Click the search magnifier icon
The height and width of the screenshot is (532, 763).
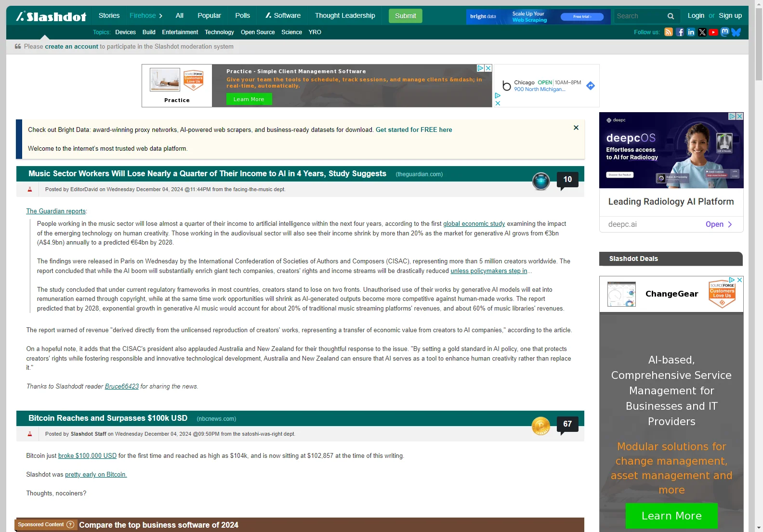point(671,16)
